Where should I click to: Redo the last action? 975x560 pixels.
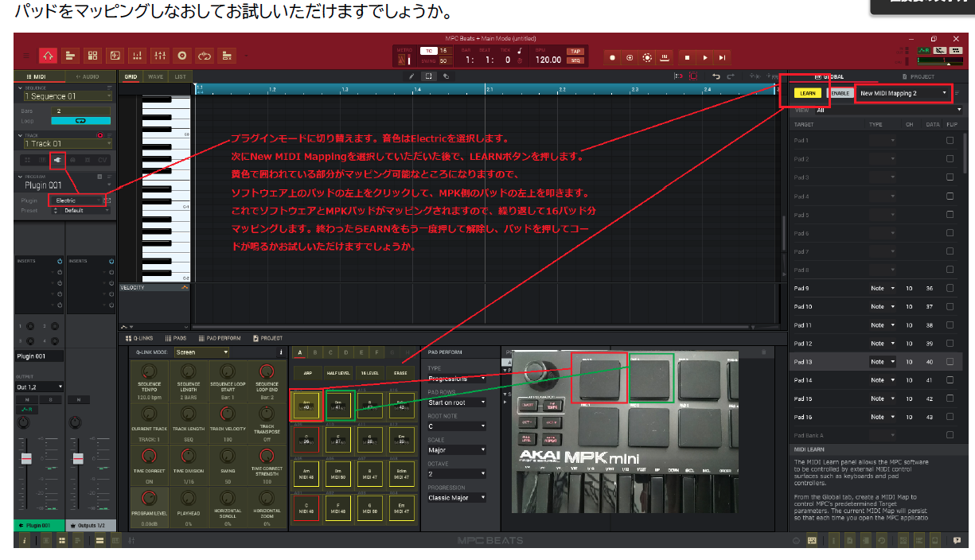[730, 76]
